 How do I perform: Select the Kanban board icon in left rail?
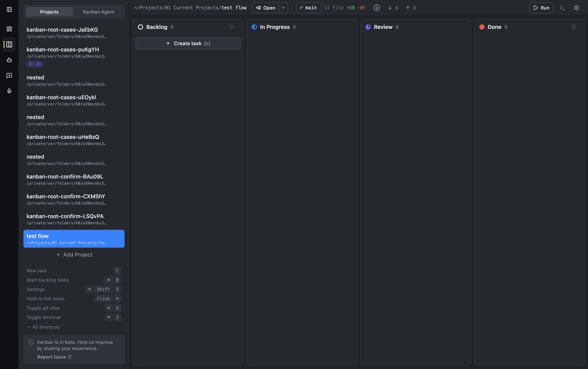coord(9,45)
